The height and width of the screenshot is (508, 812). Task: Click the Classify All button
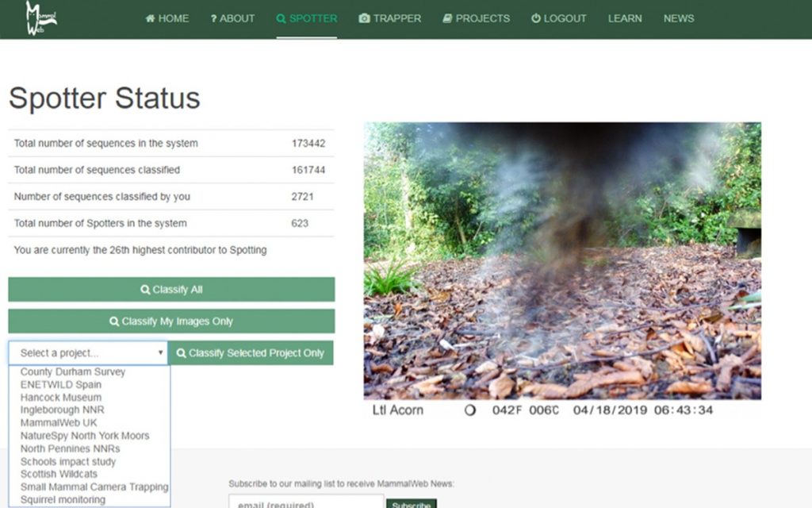click(x=171, y=290)
